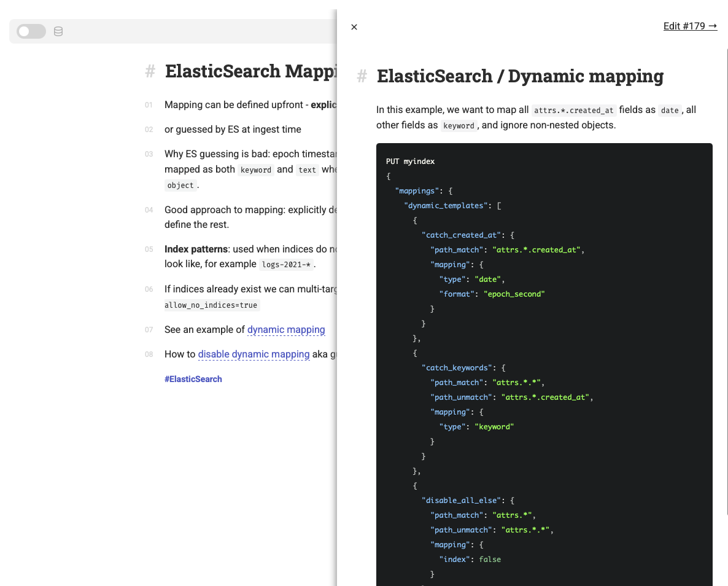728x586 pixels.
Task: Click line number 03 marker
Action: [x=149, y=154]
